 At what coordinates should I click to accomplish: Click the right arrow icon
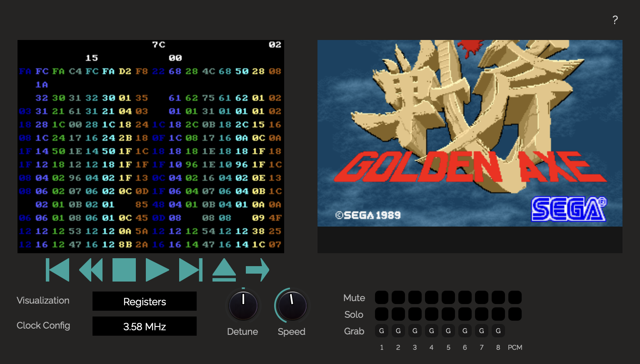257,270
